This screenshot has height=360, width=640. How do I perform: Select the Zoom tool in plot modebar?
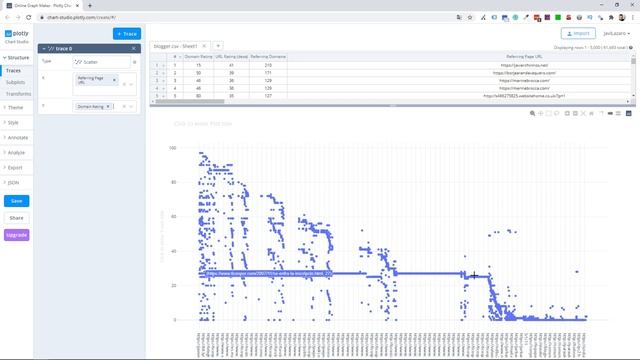[x=532, y=113]
